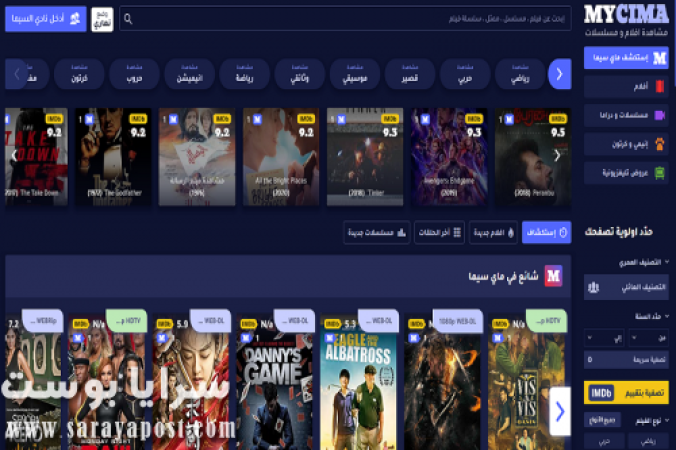The width and height of the screenshot is (676, 450).
Task: Open the Peranbu (2018) poster
Action: tap(533, 157)
